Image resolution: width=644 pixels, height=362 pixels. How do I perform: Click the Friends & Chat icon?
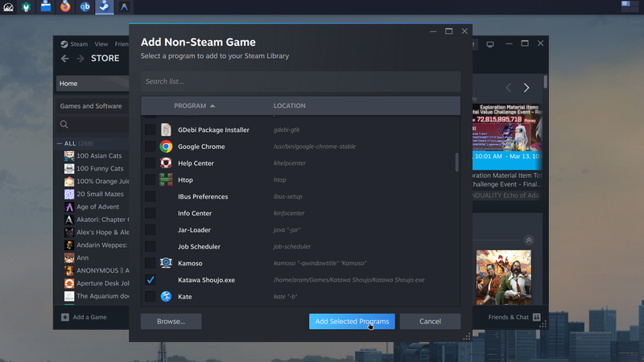[536, 317]
